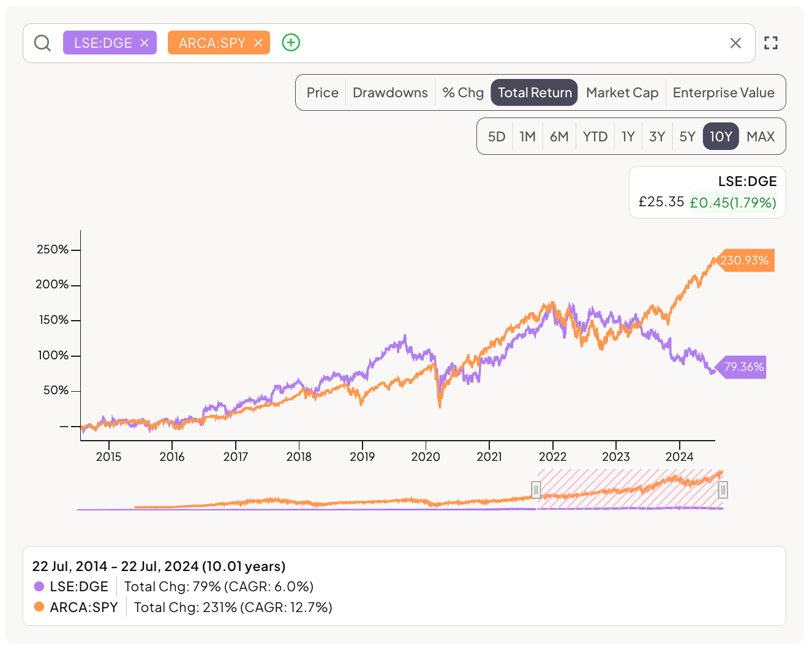The image size is (812, 650).
Task: Set time range to 6M
Action: click(559, 136)
